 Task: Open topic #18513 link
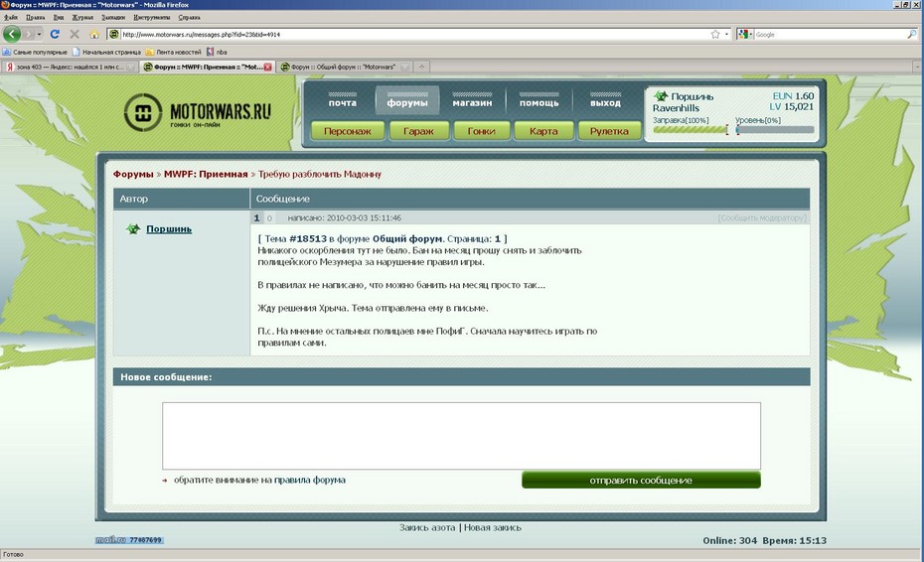pyautogui.click(x=308, y=238)
